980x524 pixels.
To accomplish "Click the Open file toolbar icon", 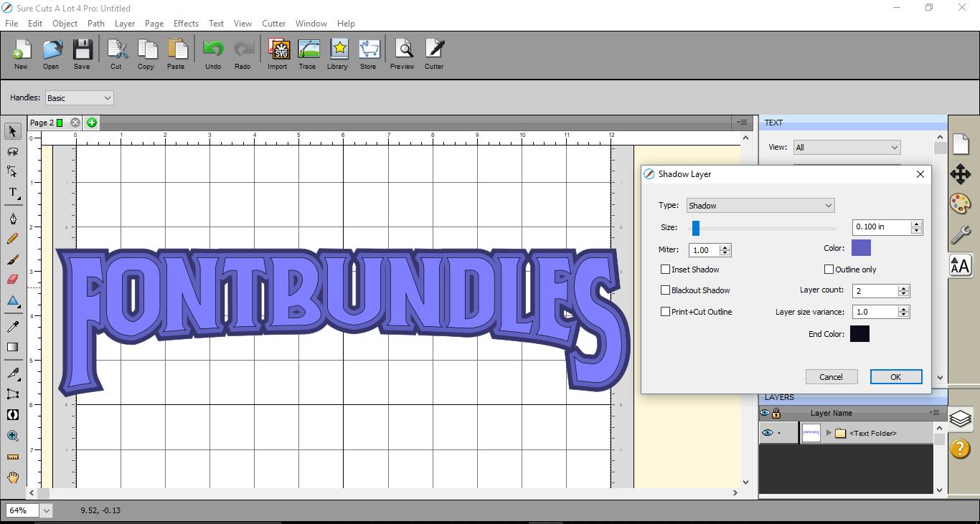I will click(x=51, y=49).
